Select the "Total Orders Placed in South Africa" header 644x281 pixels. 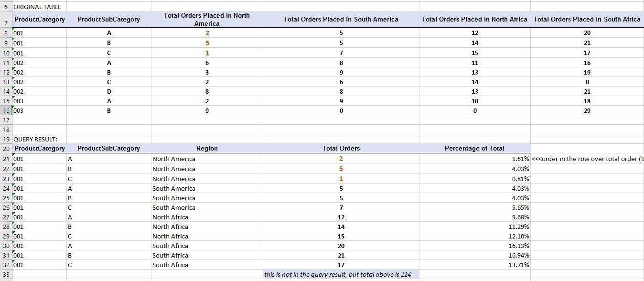pyautogui.click(x=587, y=20)
